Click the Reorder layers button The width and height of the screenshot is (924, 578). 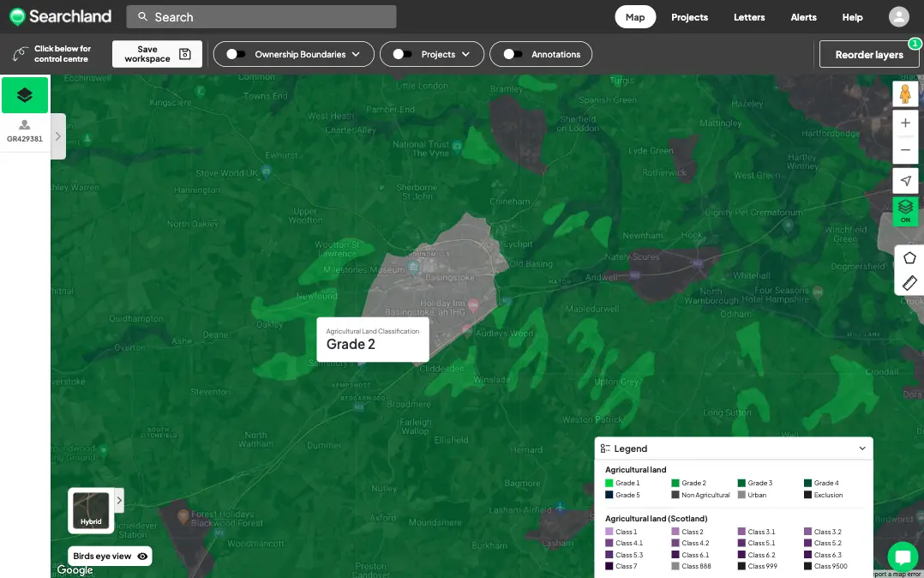click(869, 53)
